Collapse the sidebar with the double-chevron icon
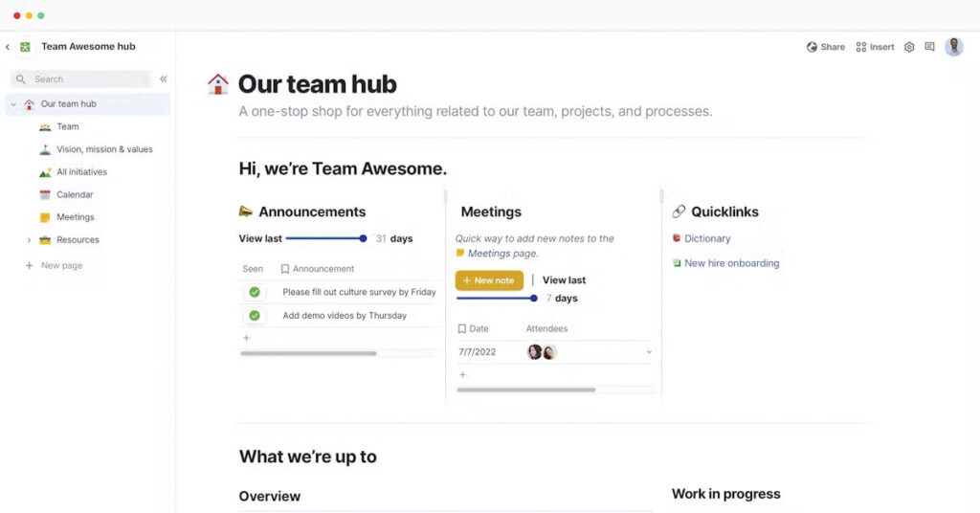 pyautogui.click(x=163, y=78)
